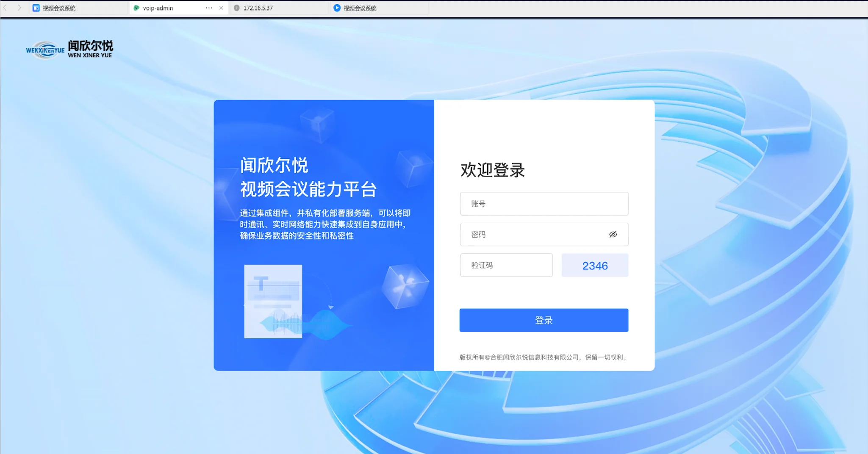This screenshot has width=868, height=454.
Task: Go forward with browser forward arrow
Action: 19,8
